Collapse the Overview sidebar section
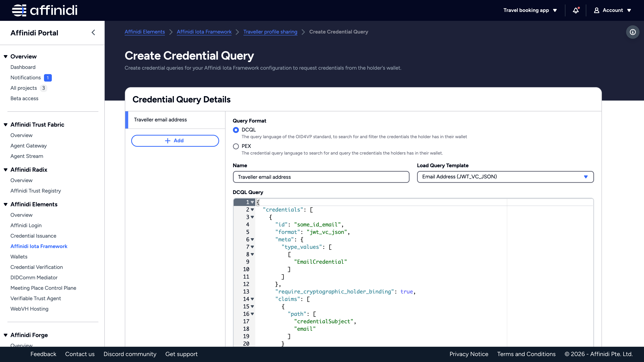The height and width of the screenshot is (362, 644). 6,56
